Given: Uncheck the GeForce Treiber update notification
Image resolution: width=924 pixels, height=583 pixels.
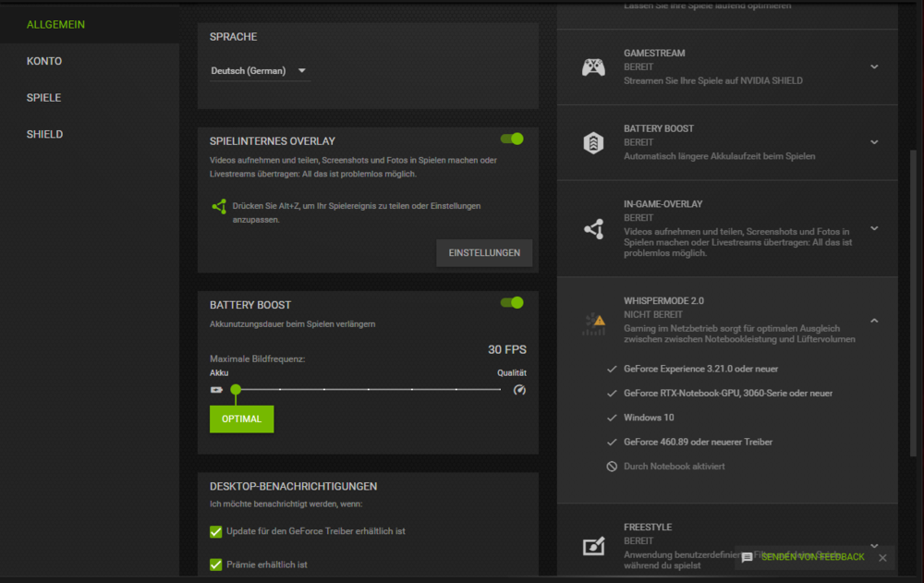Looking at the screenshot, I should [215, 531].
